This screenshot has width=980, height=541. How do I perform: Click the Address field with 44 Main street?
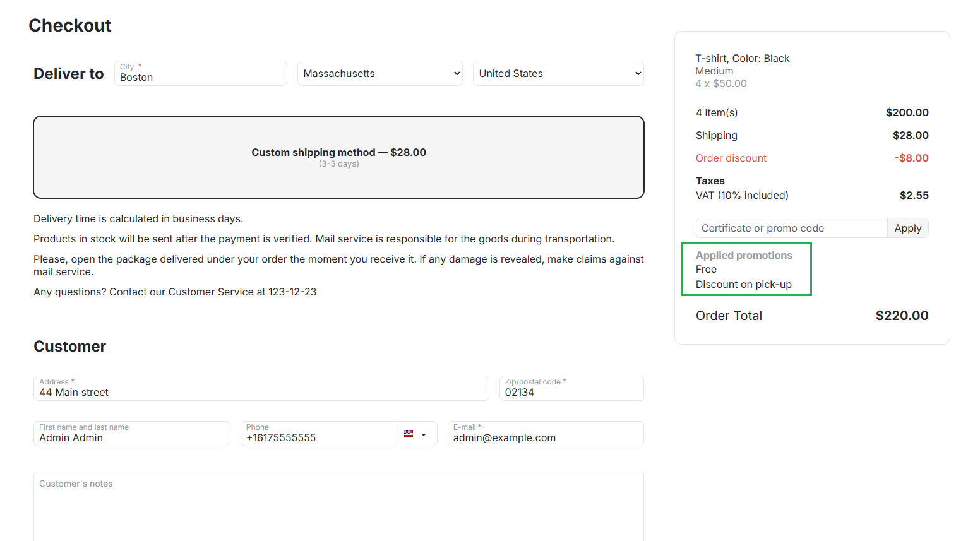pos(261,388)
